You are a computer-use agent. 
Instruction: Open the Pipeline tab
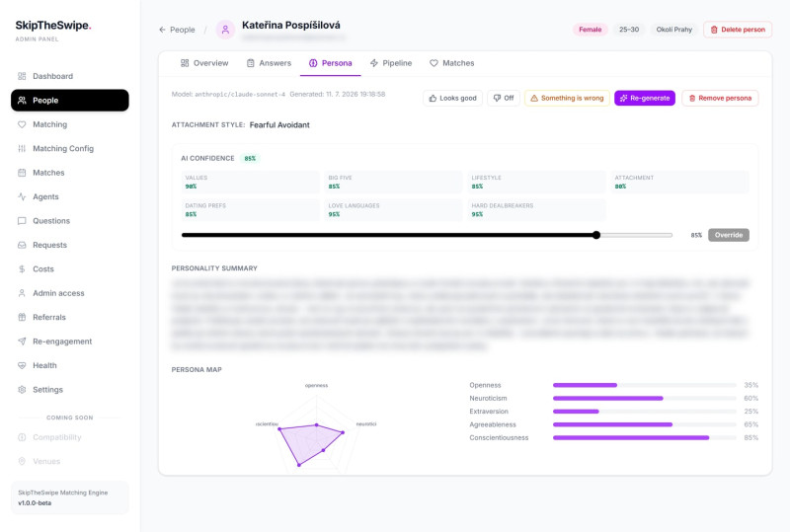point(391,63)
